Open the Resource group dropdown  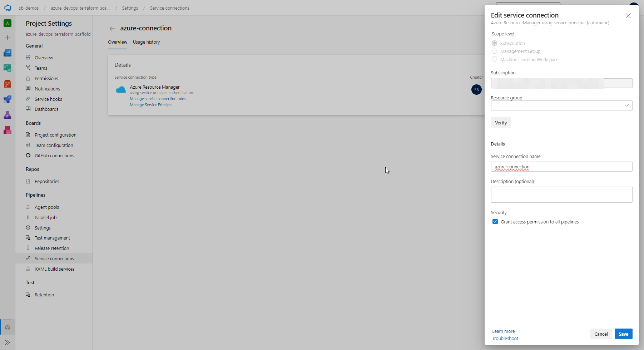point(561,105)
